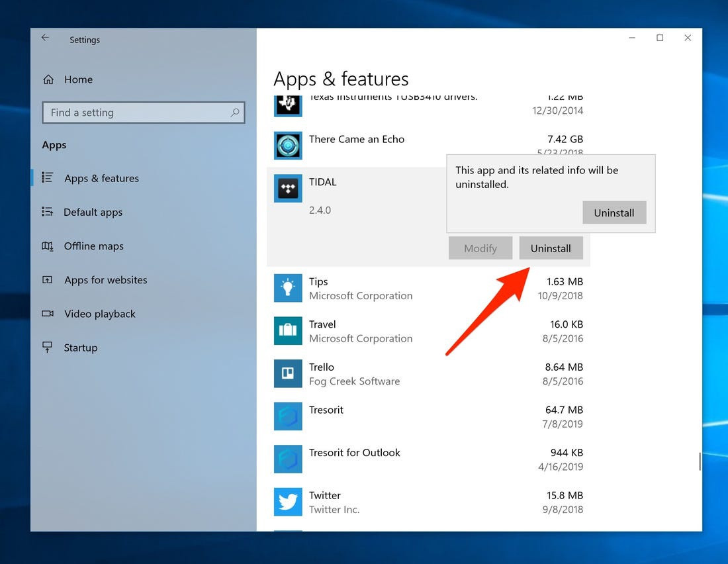Click the Uninstall button under TIDAL
728x564 pixels.
coord(551,248)
